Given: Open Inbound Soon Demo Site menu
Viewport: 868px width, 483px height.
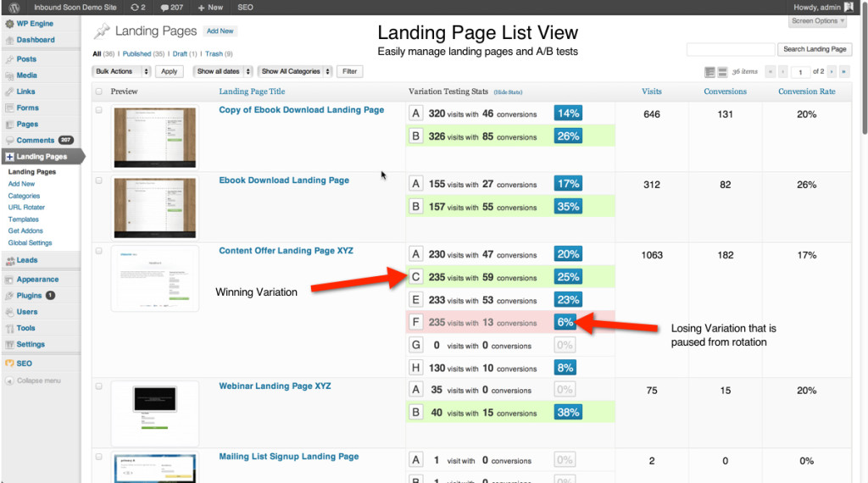Looking at the screenshot, I should 75,7.
